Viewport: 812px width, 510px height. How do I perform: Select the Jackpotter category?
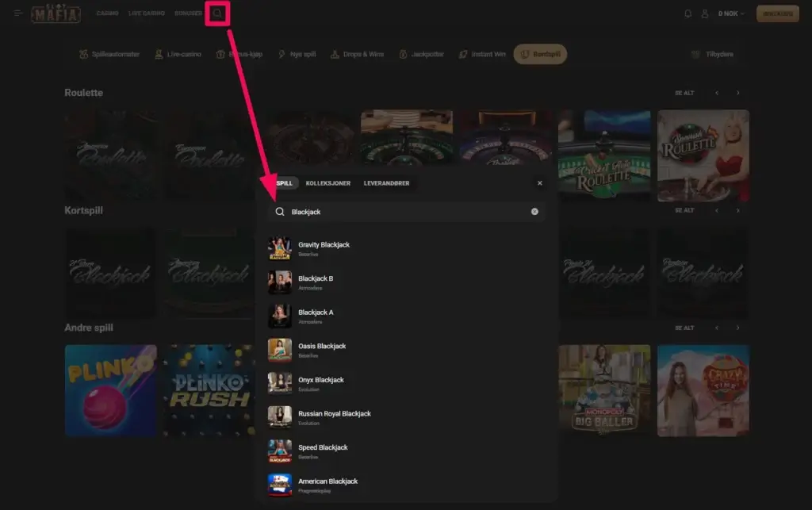(422, 54)
